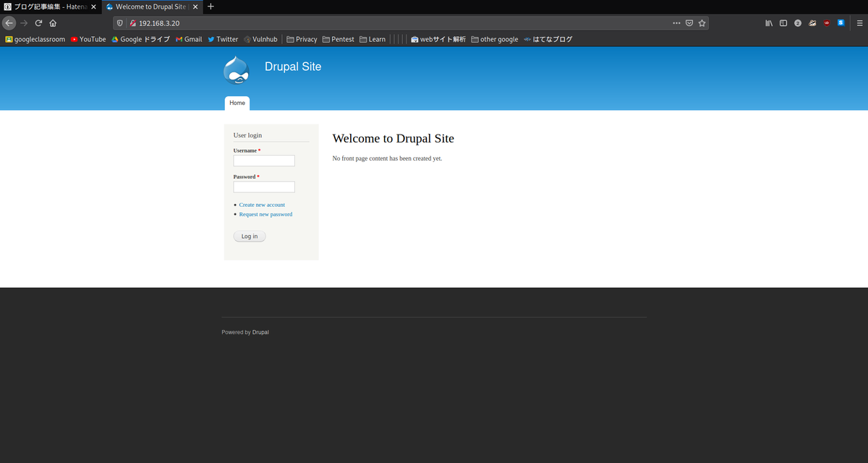Click 'No front page content' message text

click(387, 158)
